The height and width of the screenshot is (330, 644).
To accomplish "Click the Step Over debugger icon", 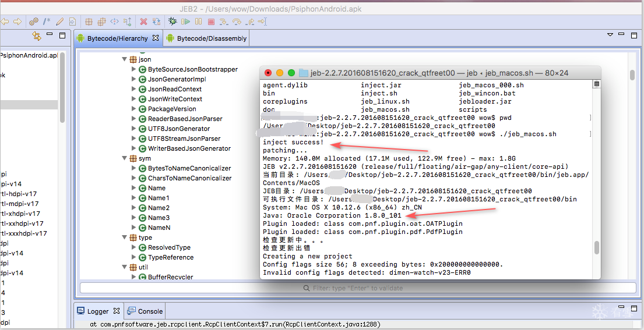I will point(237,22).
